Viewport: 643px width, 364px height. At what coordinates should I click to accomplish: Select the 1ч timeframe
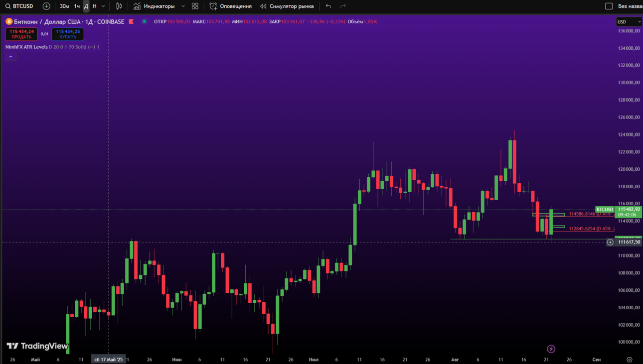77,6
